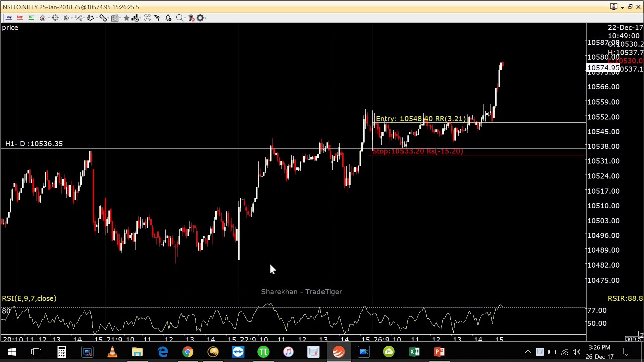Expand the zoom tool dropdown arrow
This screenshot has width=644, height=362.
click(x=185, y=18)
